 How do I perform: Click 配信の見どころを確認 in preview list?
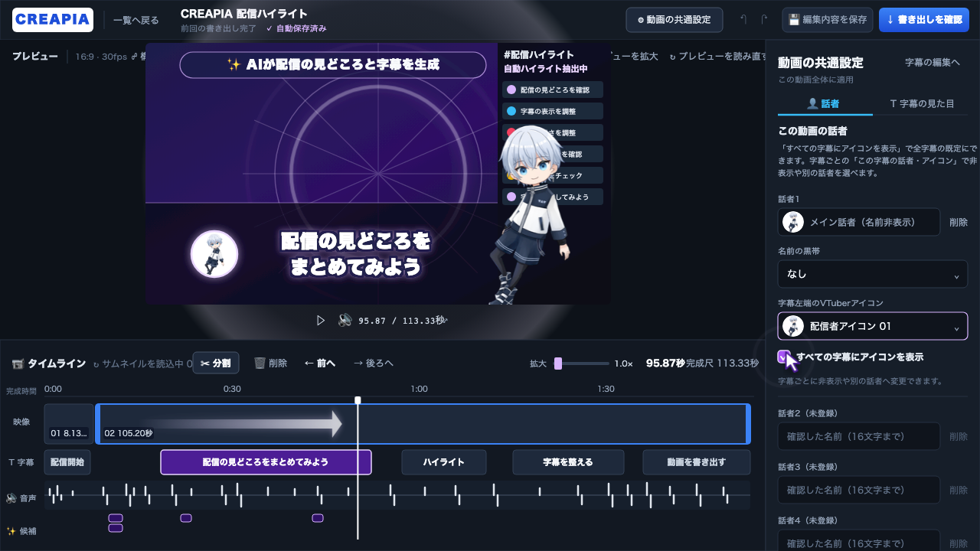553,90
